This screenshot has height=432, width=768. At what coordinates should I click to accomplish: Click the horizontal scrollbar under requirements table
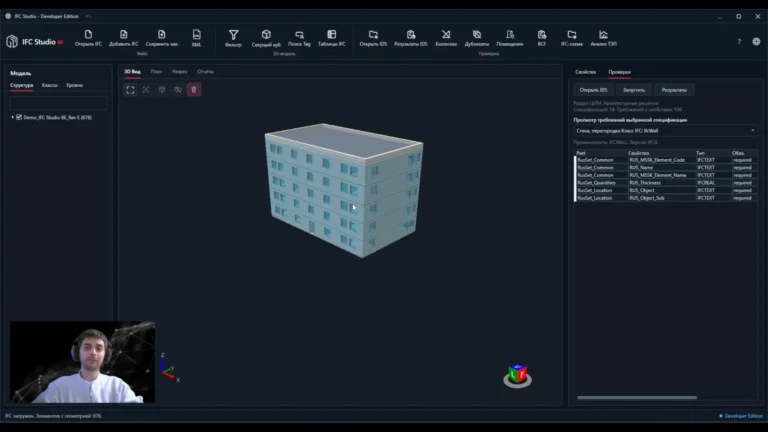[x=637, y=398]
